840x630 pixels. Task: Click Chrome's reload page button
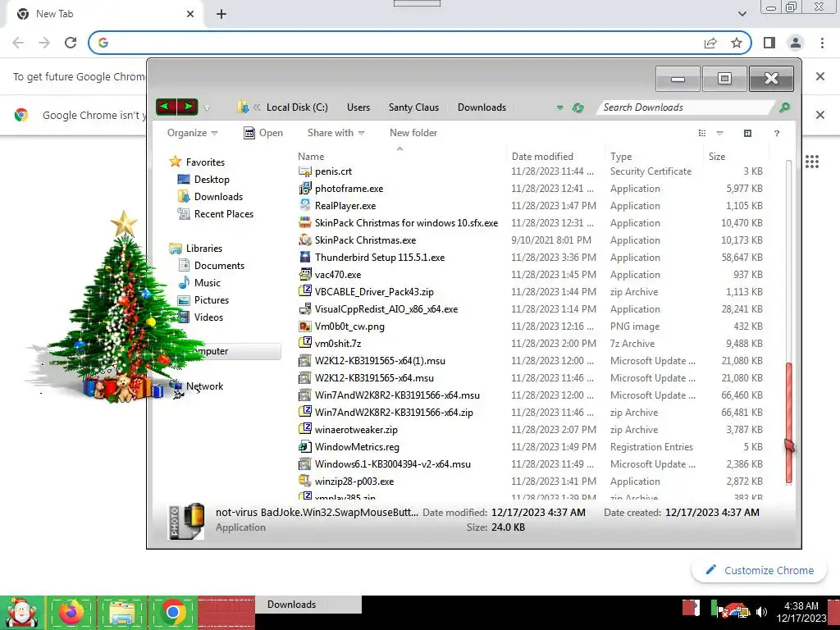point(71,43)
